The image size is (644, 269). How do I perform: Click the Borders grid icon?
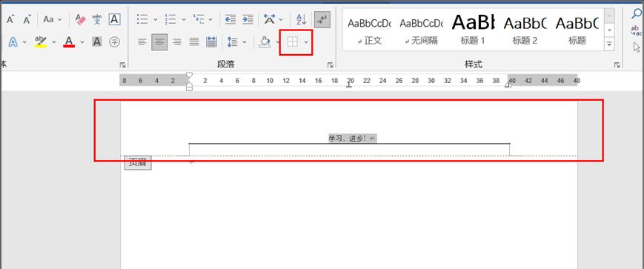pyautogui.click(x=293, y=41)
